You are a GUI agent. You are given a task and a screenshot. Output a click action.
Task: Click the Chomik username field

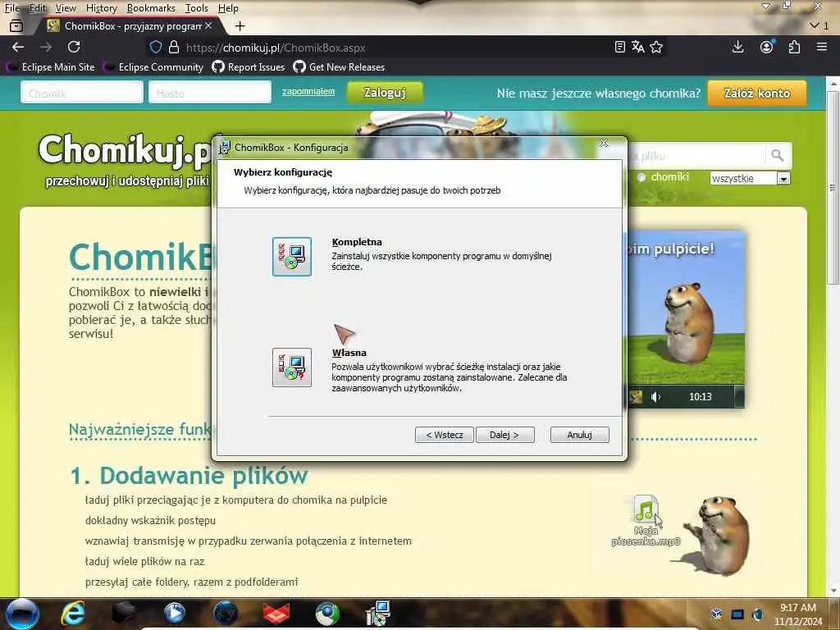[82, 92]
